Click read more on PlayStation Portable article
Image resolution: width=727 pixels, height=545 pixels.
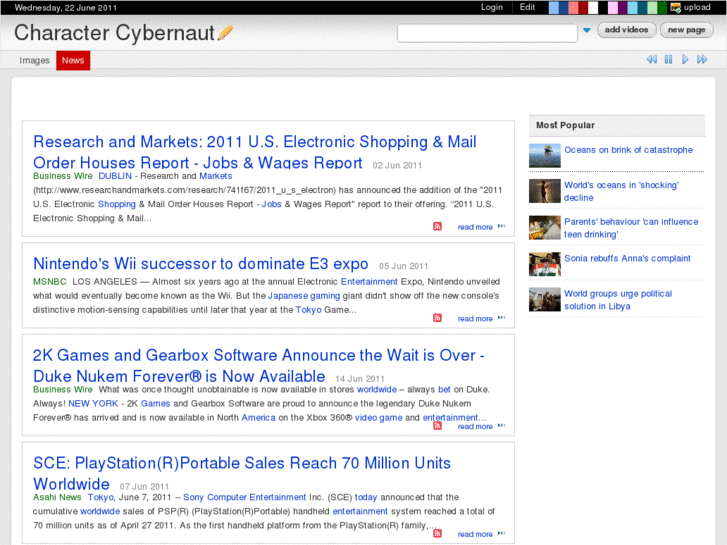click(x=475, y=534)
